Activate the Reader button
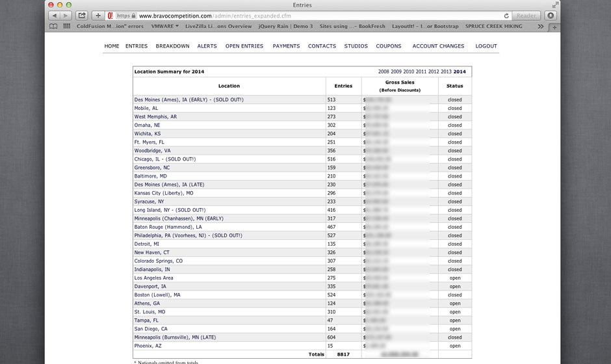The image size is (611, 364). [x=526, y=16]
